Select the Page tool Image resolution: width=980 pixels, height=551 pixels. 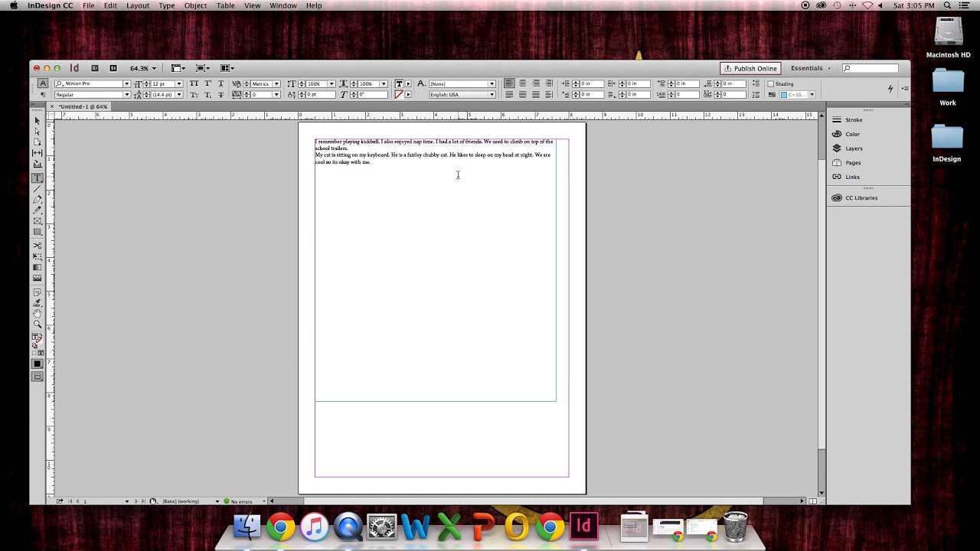[37, 142]
